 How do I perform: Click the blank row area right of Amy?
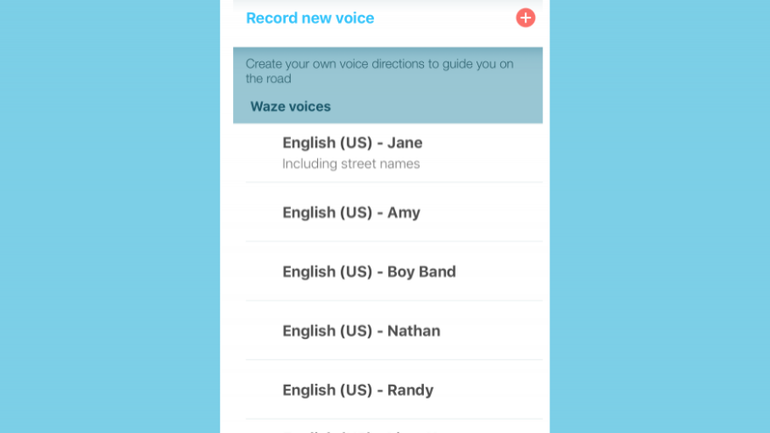coord(490,212)
